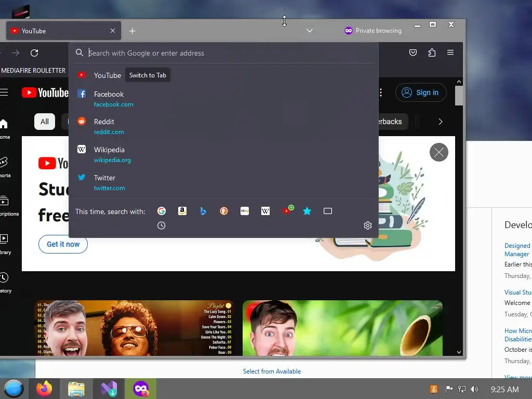Search this time with eBay

pos(245,211)
